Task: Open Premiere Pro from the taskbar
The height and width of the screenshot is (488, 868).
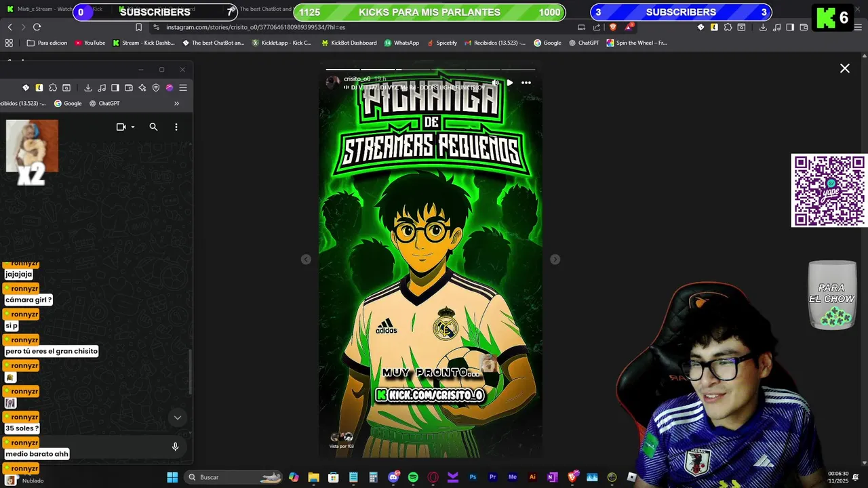Action: click(493, 477)
